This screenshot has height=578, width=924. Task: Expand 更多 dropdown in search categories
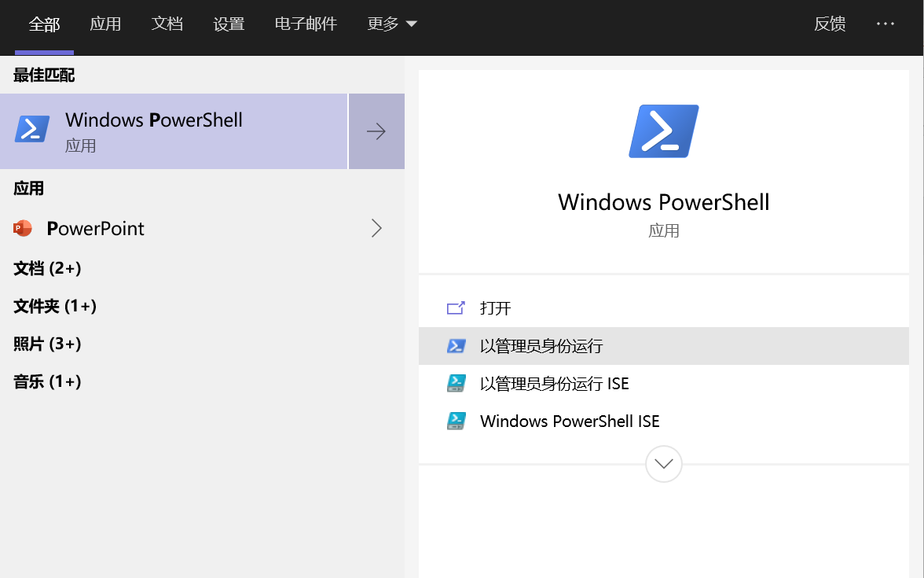tap(392, 24)
